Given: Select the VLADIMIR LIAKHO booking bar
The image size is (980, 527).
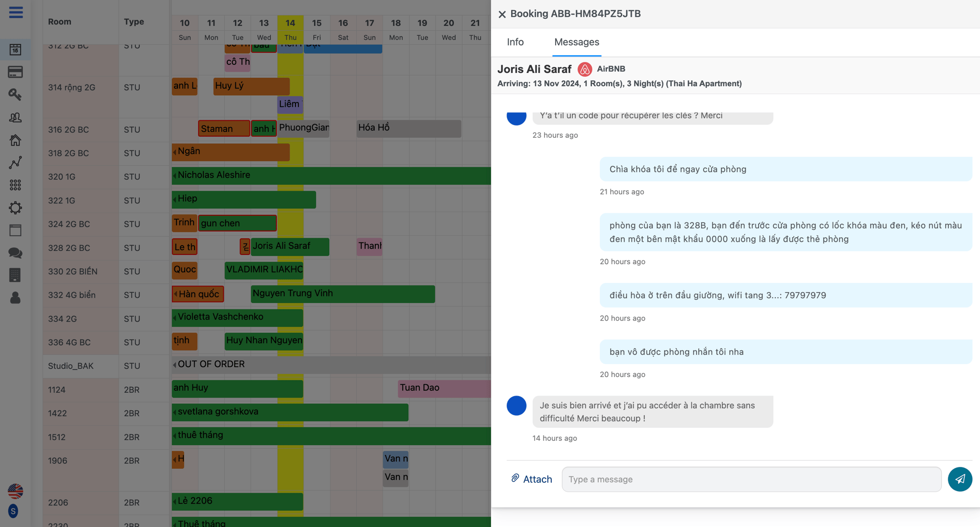Looking at the screenshot, I should [x=264, y=270].
